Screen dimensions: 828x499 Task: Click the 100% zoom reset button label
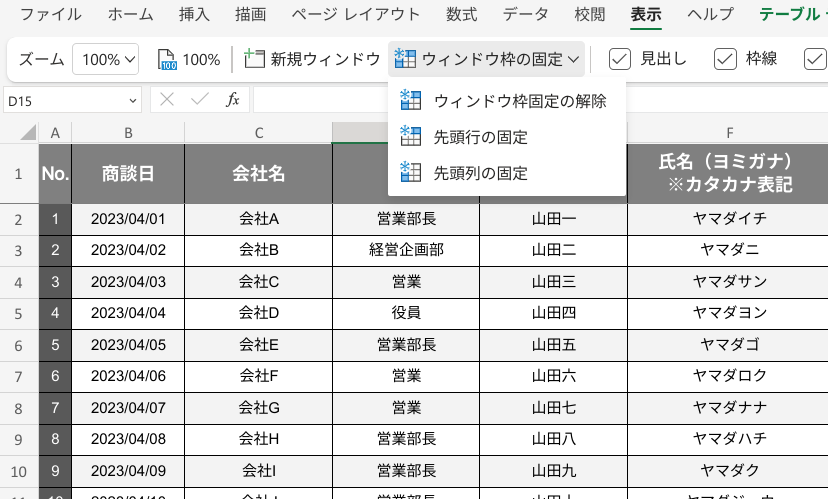201,59
